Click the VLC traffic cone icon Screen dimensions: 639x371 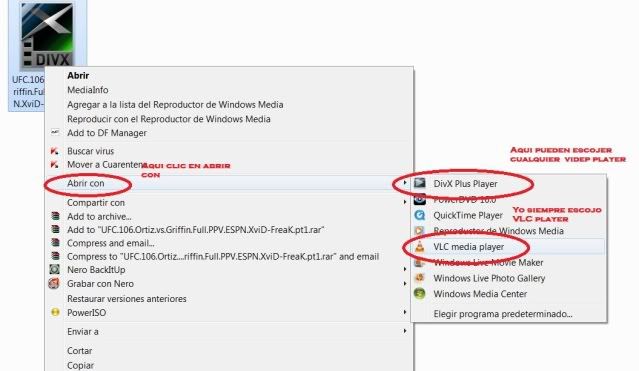tap(420, 246)
